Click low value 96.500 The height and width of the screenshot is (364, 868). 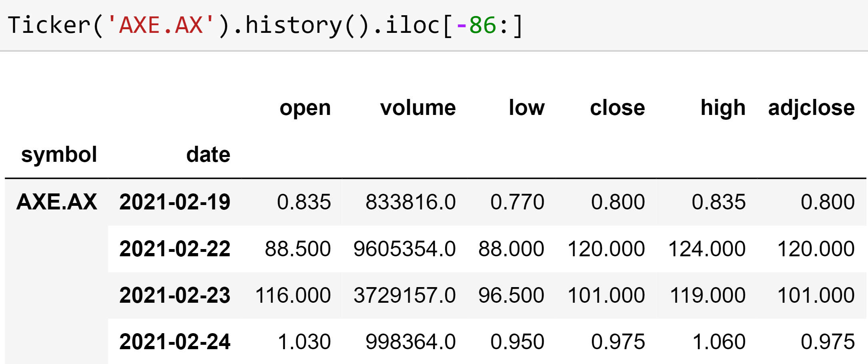coord(512,296)
